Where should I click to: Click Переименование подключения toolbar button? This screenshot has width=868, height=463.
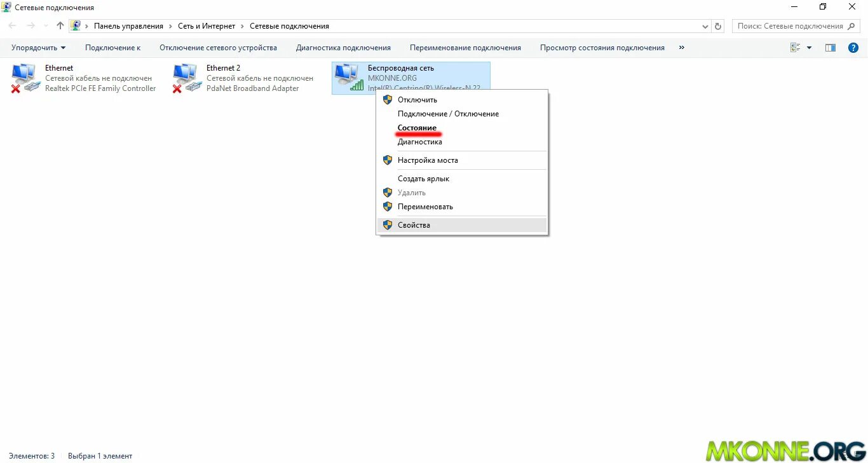click(x=465, y=48)
